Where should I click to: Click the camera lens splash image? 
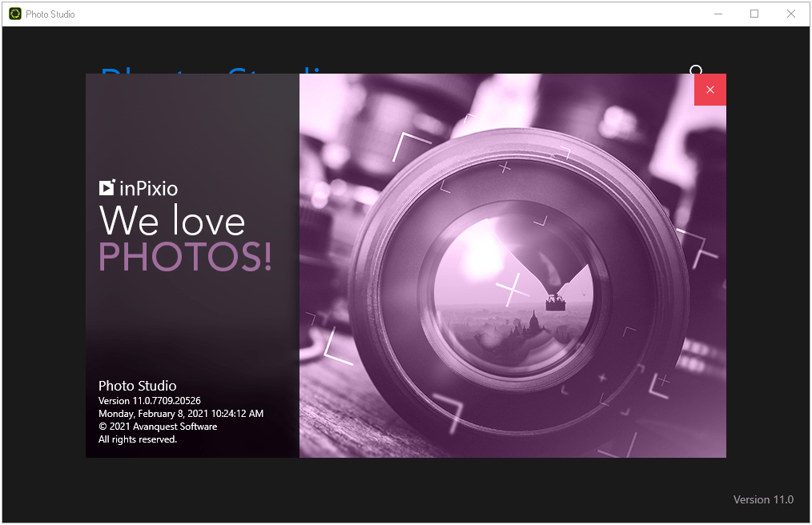point(513,266)
